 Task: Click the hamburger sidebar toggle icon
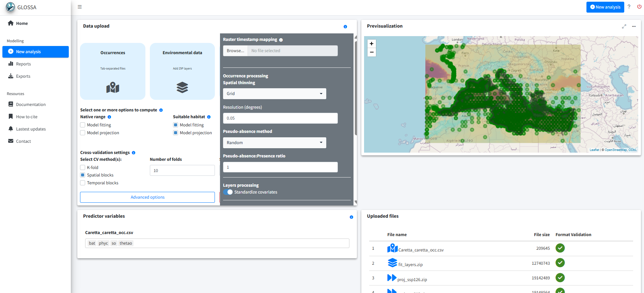(80, 7)
